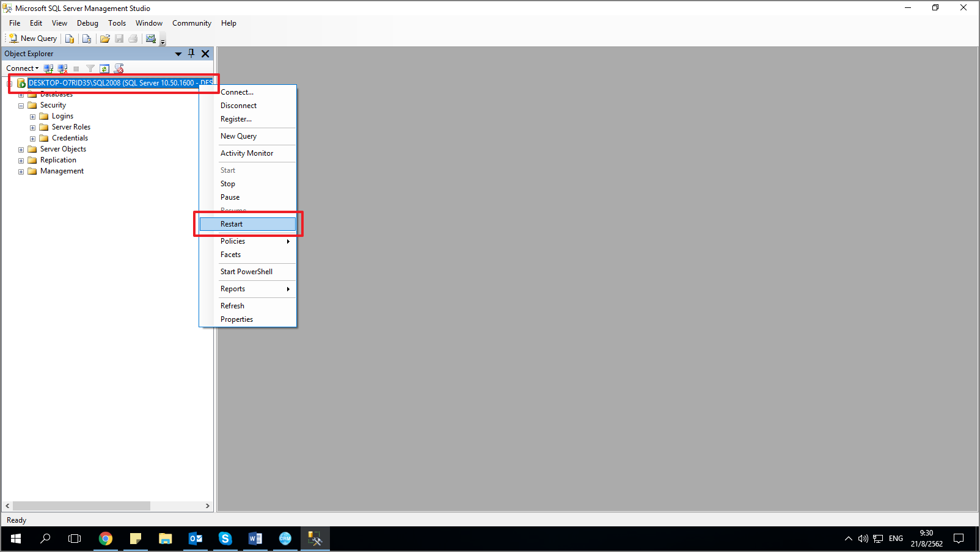Expand the Server Roles folder

(32, 128)
